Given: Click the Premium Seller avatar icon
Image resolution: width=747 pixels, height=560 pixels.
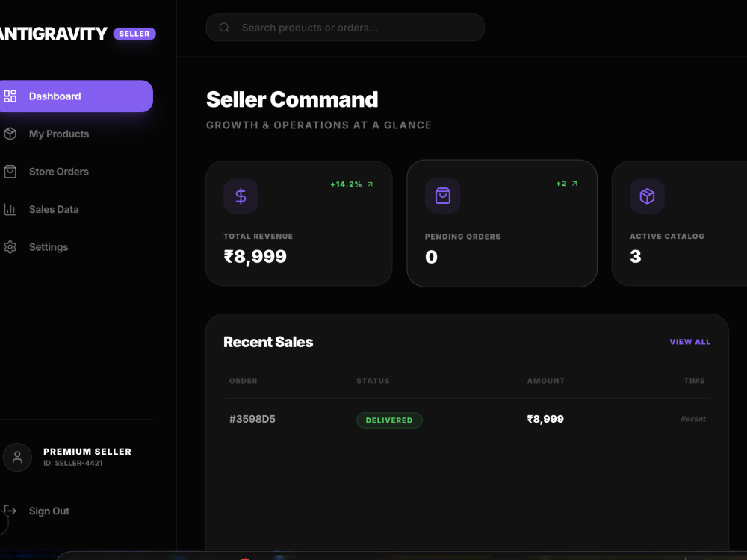Looking at the screenshot, I should tap(17, 457).
